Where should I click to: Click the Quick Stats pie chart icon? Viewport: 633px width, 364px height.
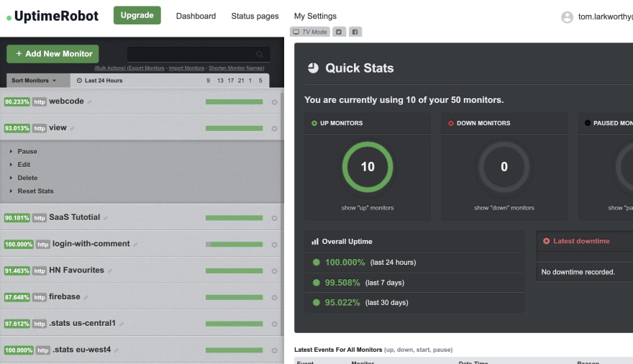pyautogui.click(x=314, y=68)
